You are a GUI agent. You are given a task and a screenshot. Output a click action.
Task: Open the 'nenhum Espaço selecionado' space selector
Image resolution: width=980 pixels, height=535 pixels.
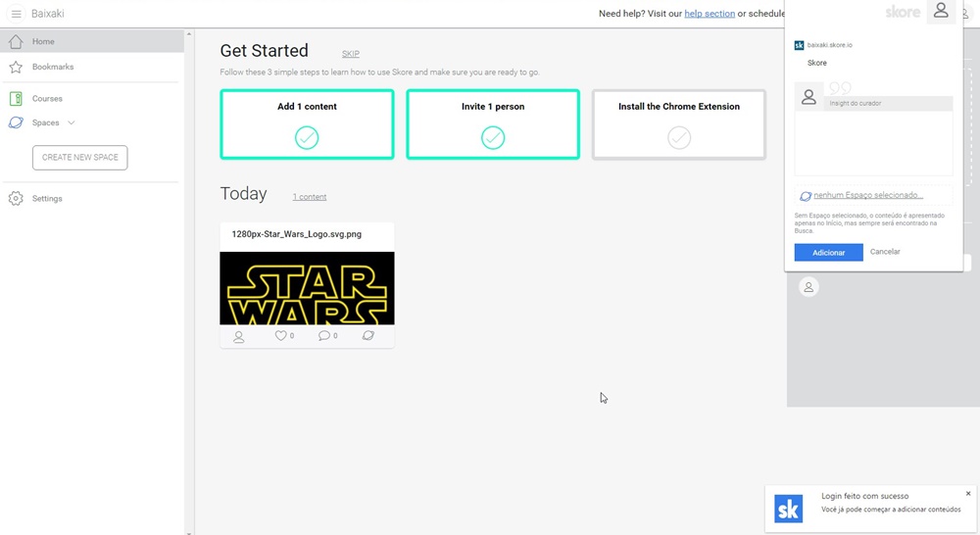click(x=867, y=196)
